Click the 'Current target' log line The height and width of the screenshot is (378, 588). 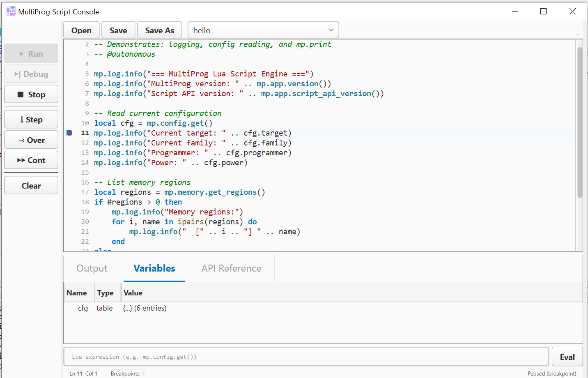click(x=193, y=133)
